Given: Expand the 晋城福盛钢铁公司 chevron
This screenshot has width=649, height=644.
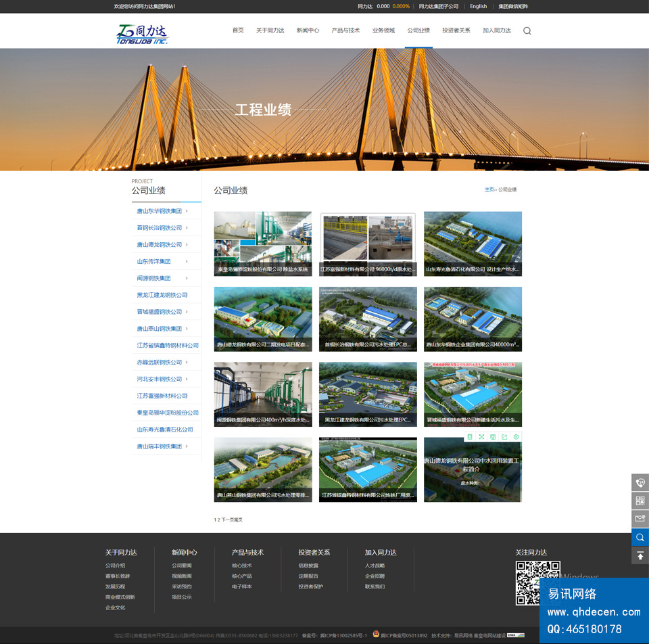Looking at the screenshot, I should coord(187,312).
